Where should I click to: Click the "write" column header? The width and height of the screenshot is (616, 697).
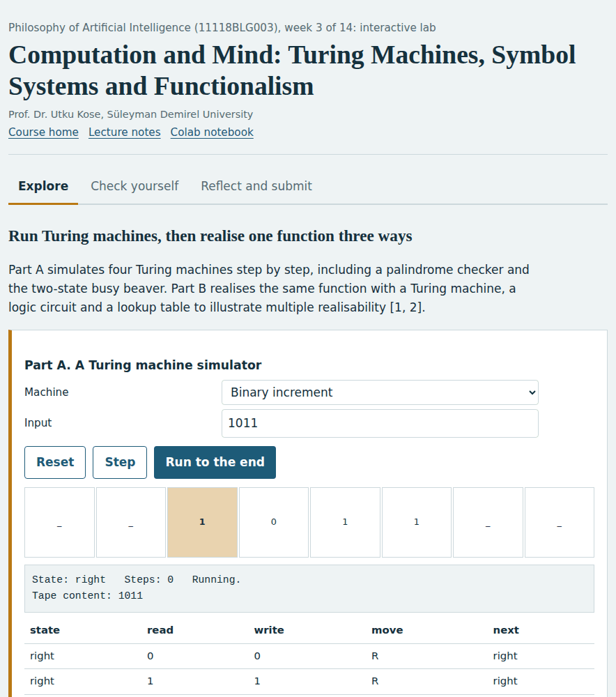269,630
